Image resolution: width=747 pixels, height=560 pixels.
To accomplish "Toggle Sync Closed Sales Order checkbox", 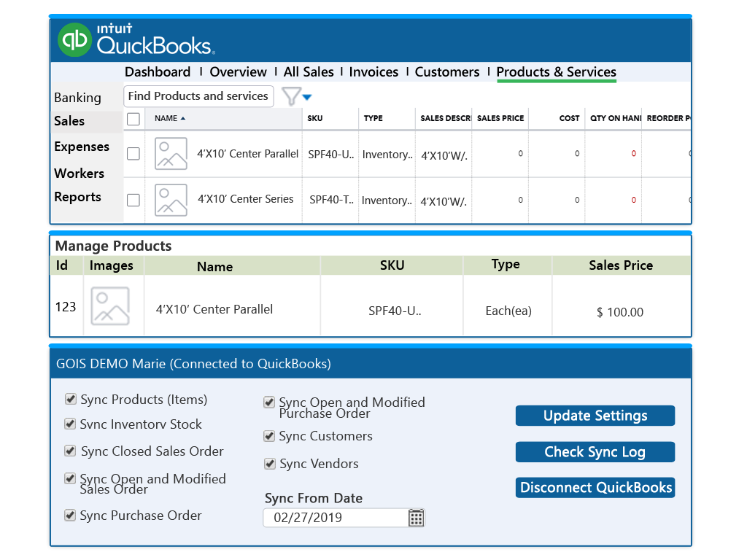I will [70, 451].
